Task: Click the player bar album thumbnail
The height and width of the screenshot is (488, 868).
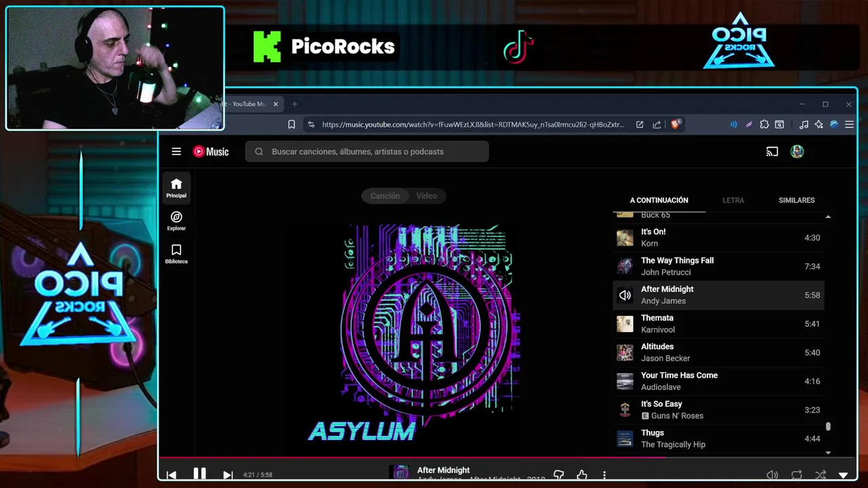Action: (401, 473)
